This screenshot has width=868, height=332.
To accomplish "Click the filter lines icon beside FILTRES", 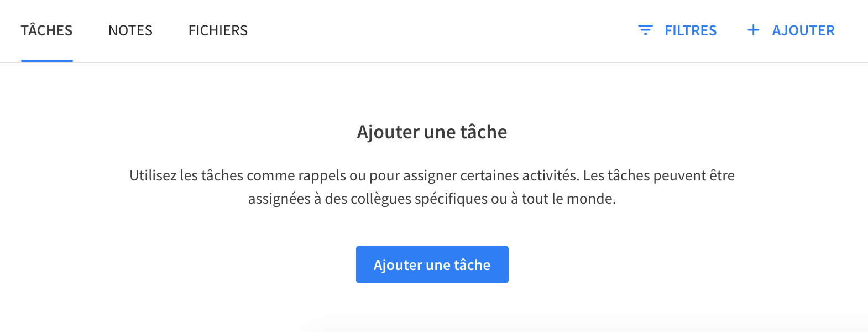I will click(645, 30).
